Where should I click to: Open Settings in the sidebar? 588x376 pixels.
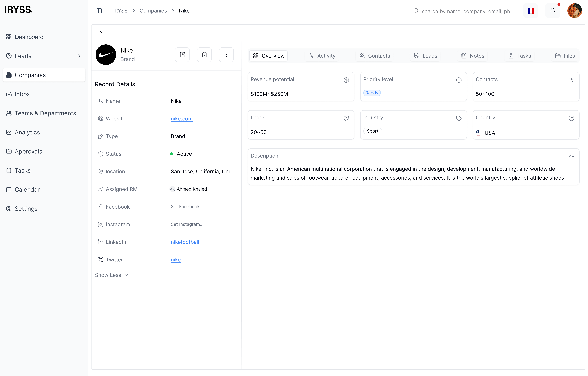pos(44,209)
